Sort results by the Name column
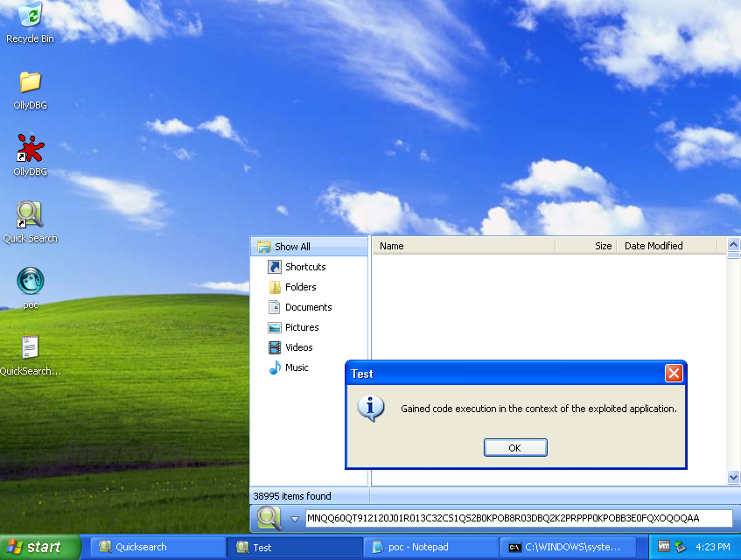741x560 pixels. coord(464,246)
